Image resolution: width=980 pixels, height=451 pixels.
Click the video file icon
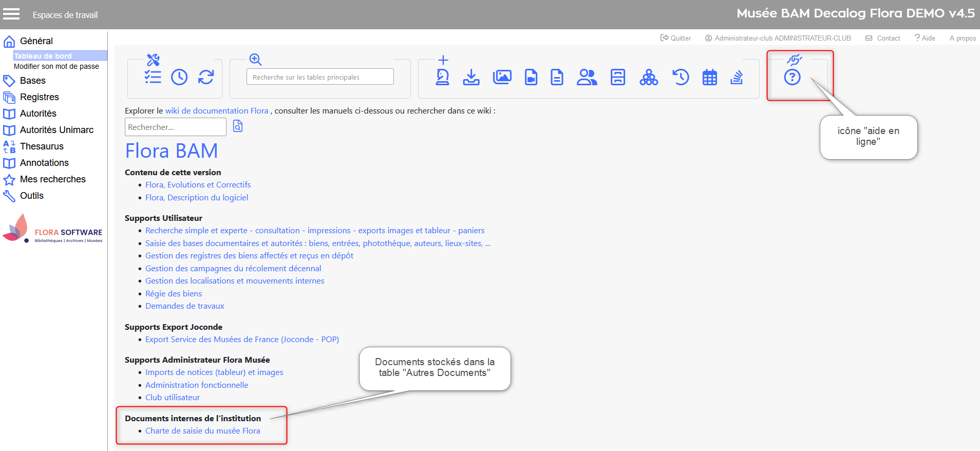coord(531,77)
